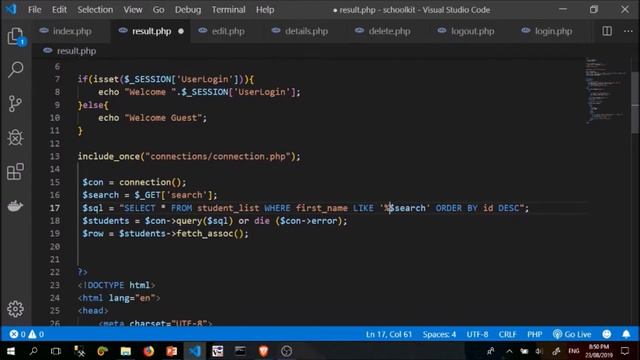Click the volume icon in system tray
This screenshot has height=360, width=640.
[540, 351]
